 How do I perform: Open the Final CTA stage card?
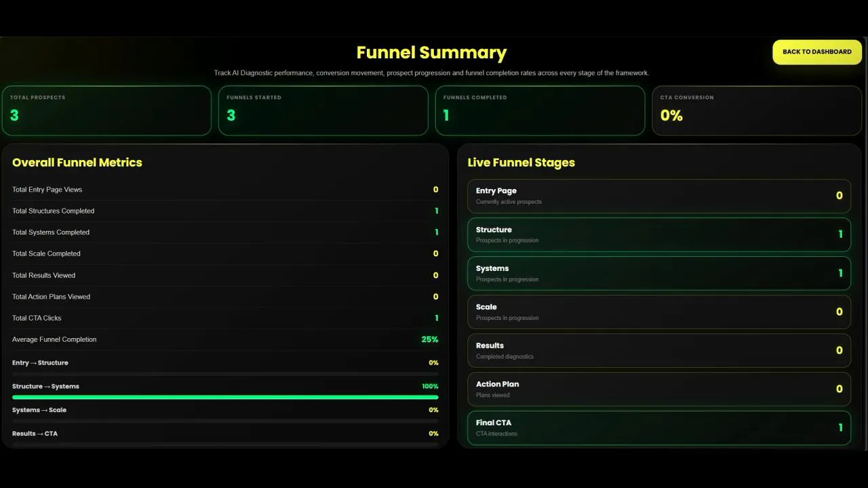tap(659, 428)
